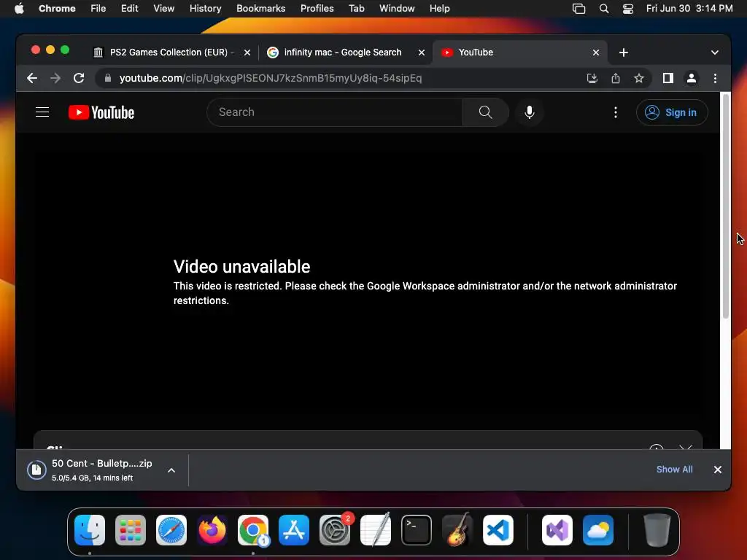Open the View menu
Screen dimensions: 747x560
(164, 9)
